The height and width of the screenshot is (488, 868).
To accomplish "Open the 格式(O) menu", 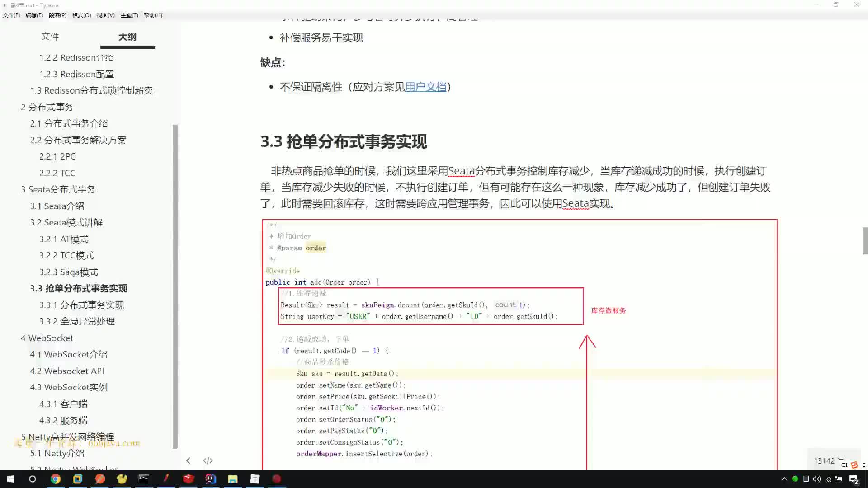I will pos(81,15).
